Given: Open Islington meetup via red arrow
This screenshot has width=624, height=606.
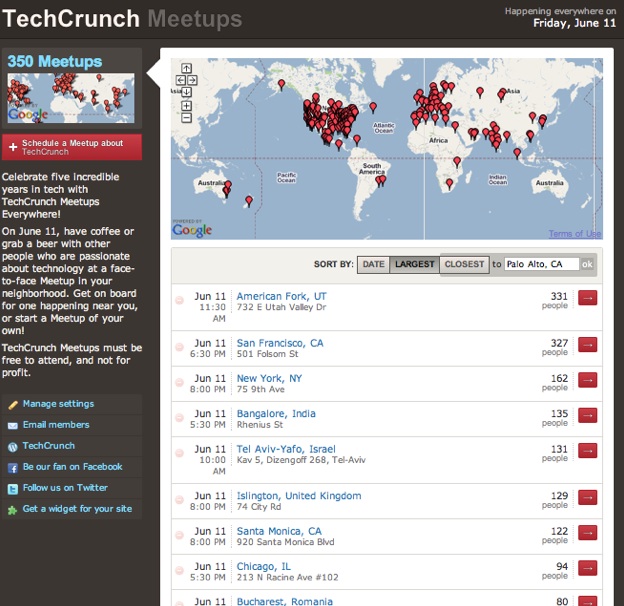Looking at the screenshot, I should [x=587, y=497].
